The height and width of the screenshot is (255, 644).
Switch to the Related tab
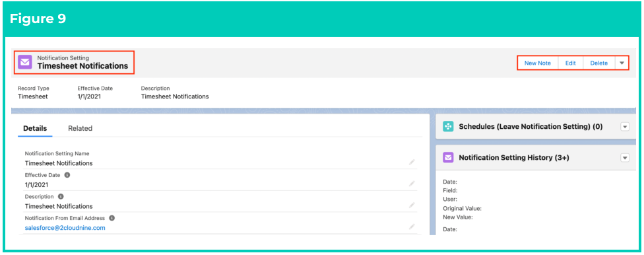point(80,128)
